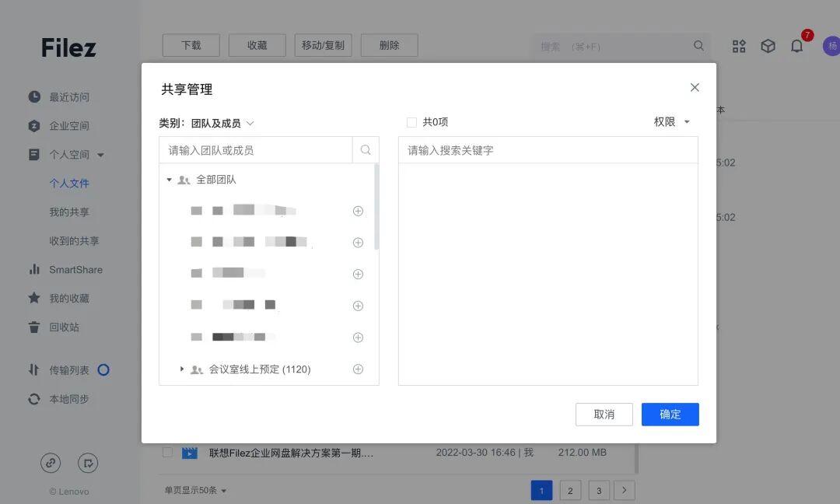This screenshot has height=504, width=840.
Task: Click the share link icon at bottom left
Action: [51, 463]
